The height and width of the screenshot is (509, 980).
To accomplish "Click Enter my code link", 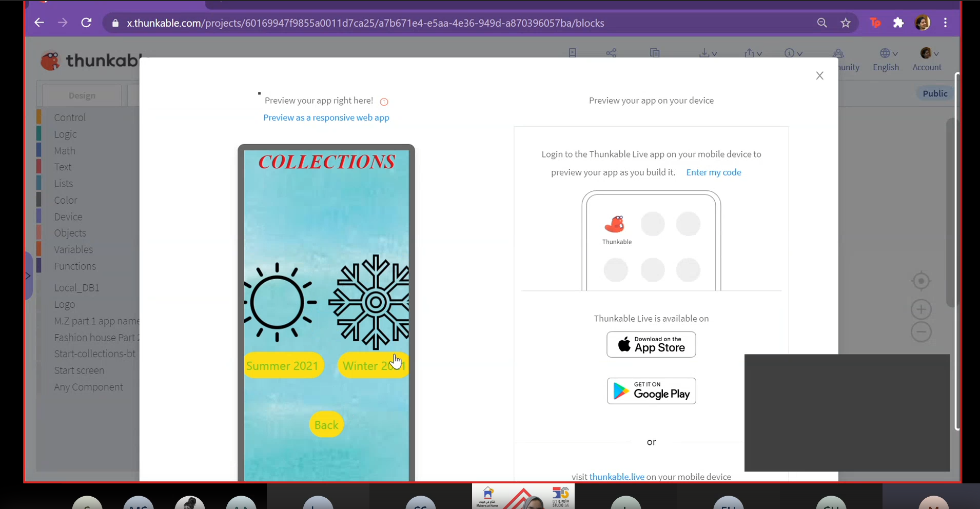I will 714,172.
